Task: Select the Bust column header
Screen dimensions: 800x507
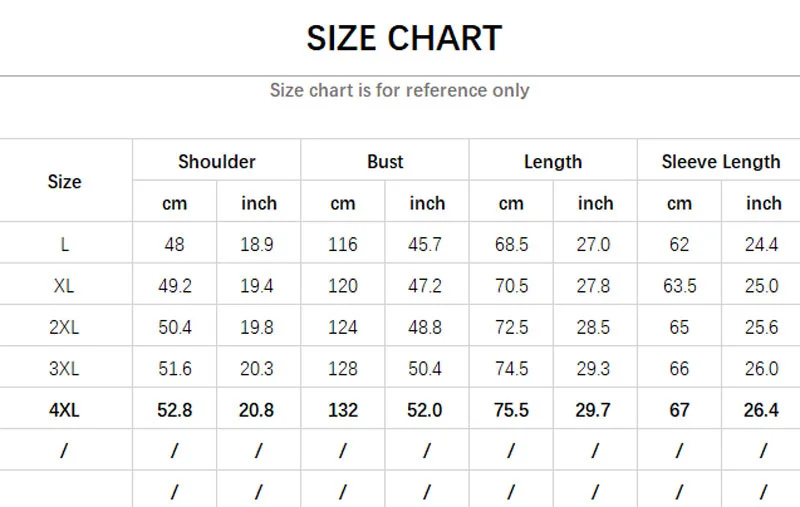Action: click(385, 161)
